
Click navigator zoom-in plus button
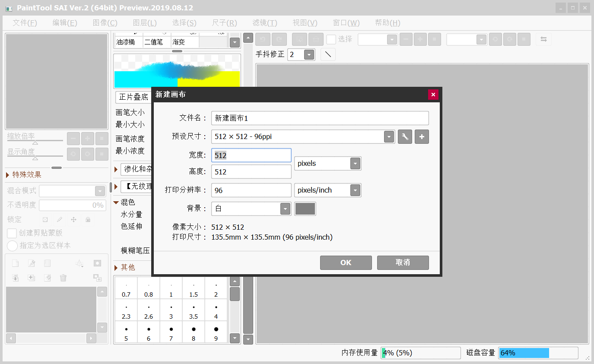tap(88, 139)
